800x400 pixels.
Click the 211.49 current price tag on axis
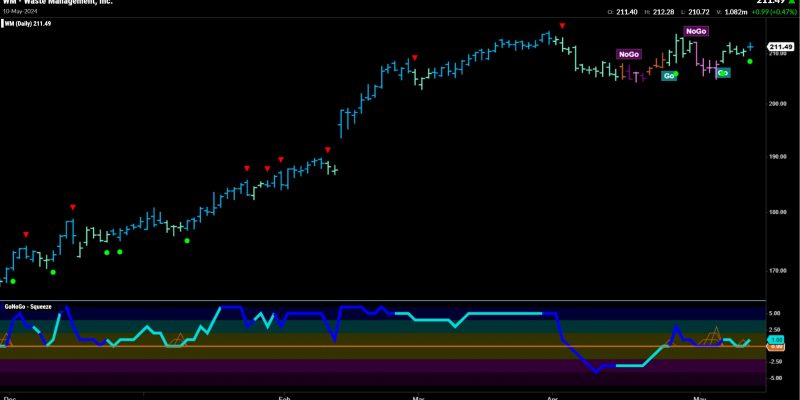point(781,47)
